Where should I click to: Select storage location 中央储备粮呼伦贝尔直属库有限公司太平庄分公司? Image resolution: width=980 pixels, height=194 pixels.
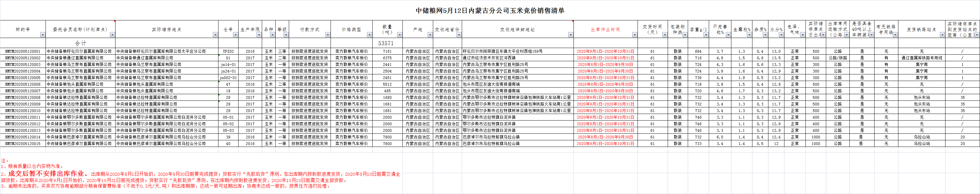coord(167,51)
